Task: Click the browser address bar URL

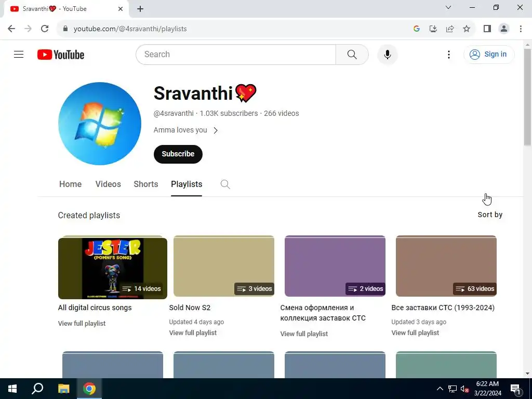Action: coord(130,29)
